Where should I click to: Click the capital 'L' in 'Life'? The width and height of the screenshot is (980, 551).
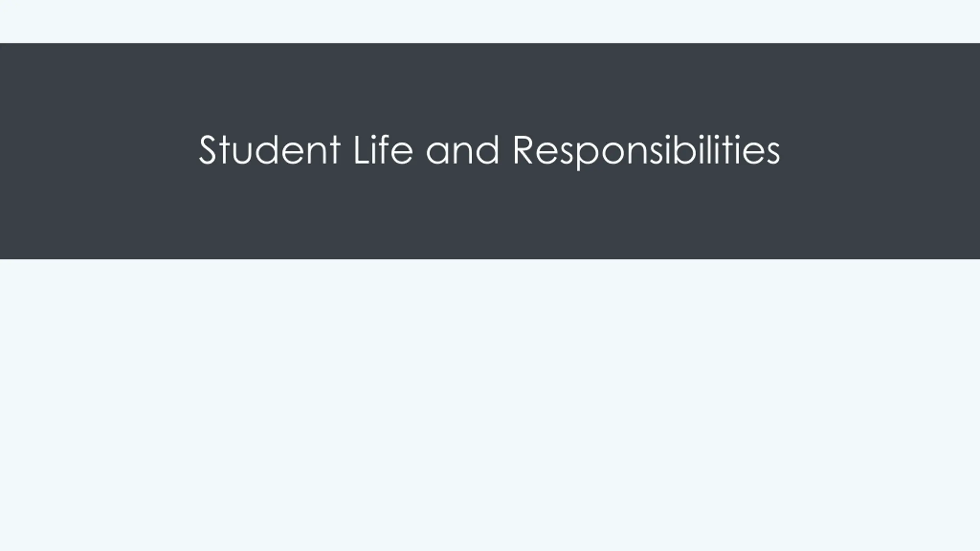[x=362, y=150]
